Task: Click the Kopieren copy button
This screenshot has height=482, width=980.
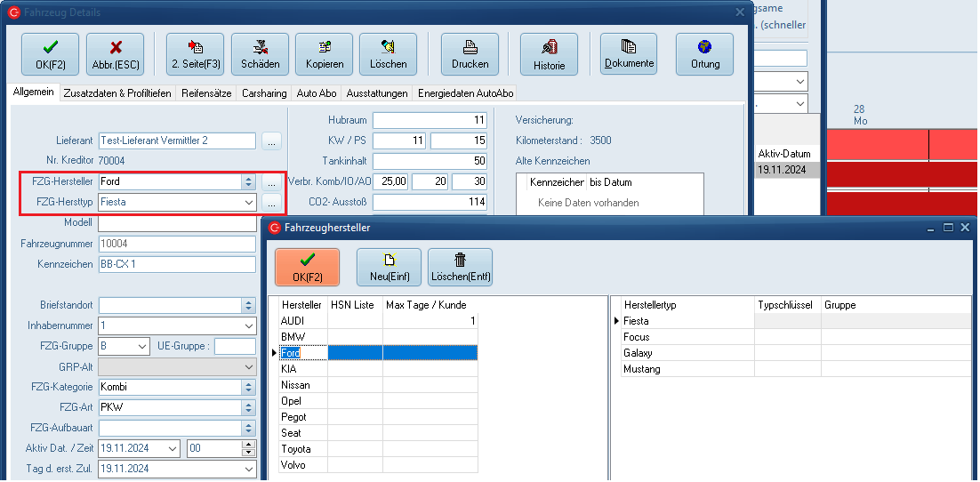Action: pyautogui.click(x=324, y=54)
